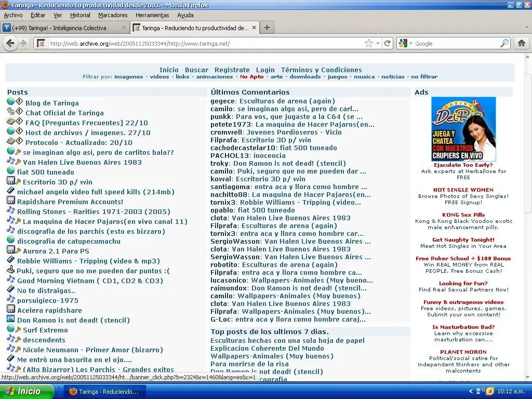532x399 pixels.
Task: Open the Archivo menu
Action: point(13,15)
